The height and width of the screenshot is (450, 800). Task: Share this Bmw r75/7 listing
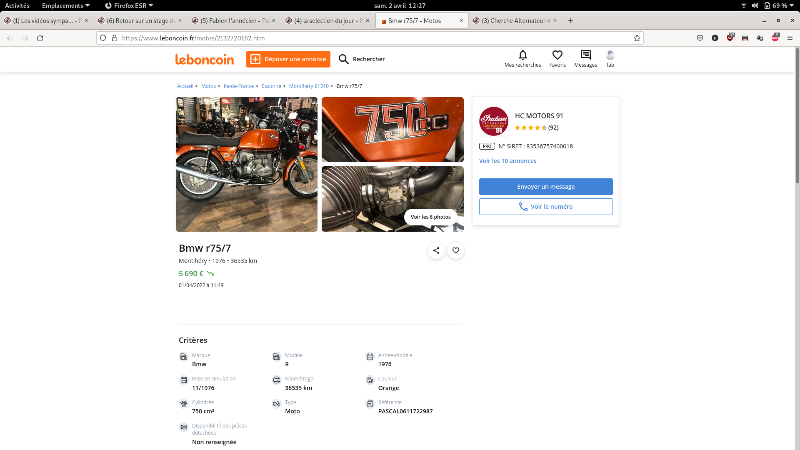point(436,250)
